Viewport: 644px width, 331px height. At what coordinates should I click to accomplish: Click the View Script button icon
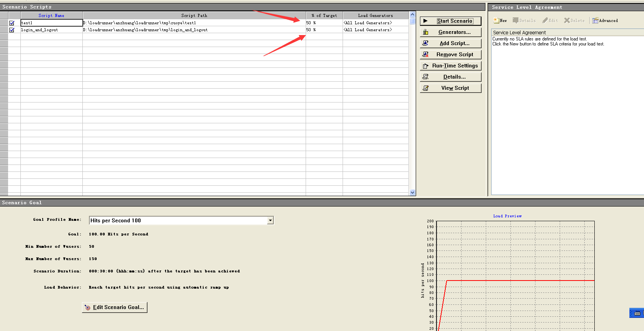(425, 88)
